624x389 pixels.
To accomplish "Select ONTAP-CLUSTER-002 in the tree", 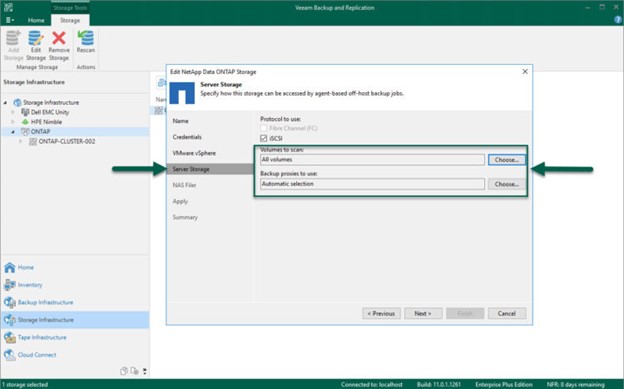I will tap(67, 141).
